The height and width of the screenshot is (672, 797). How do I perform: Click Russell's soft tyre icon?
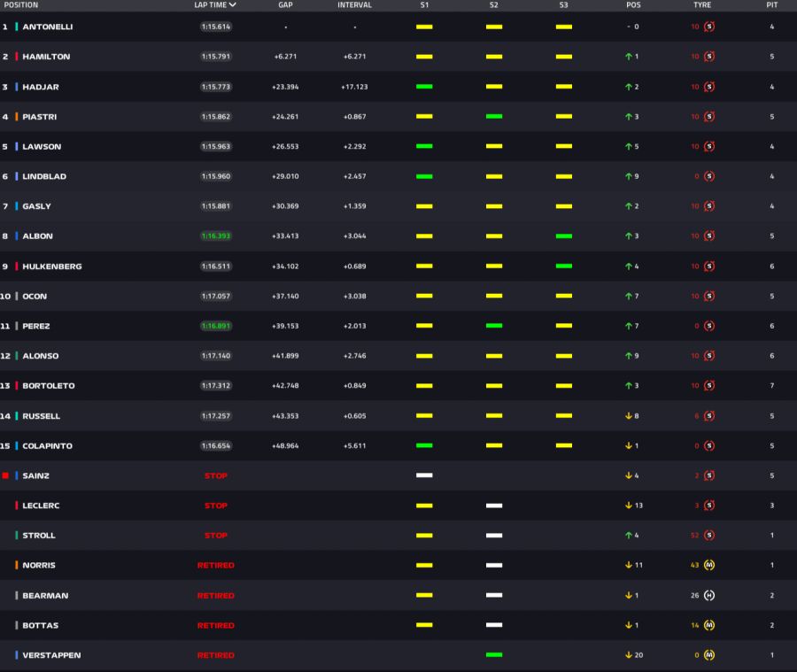(709, 416)
